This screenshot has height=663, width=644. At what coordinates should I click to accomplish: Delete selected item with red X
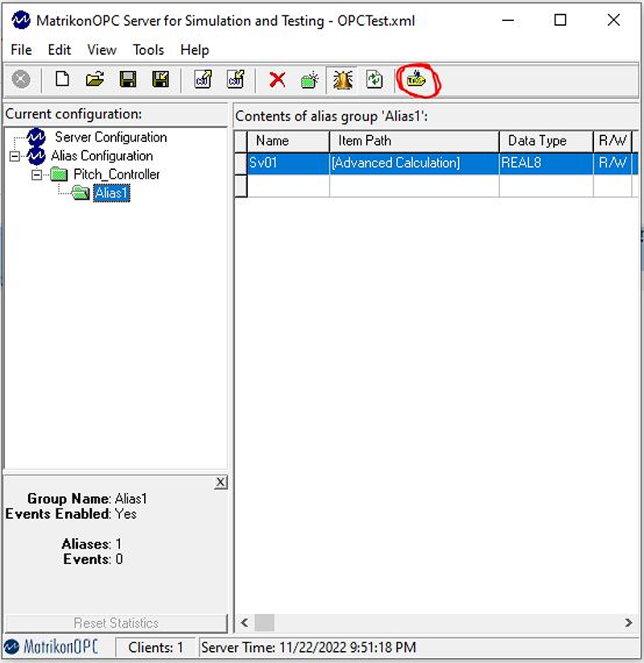277,79
